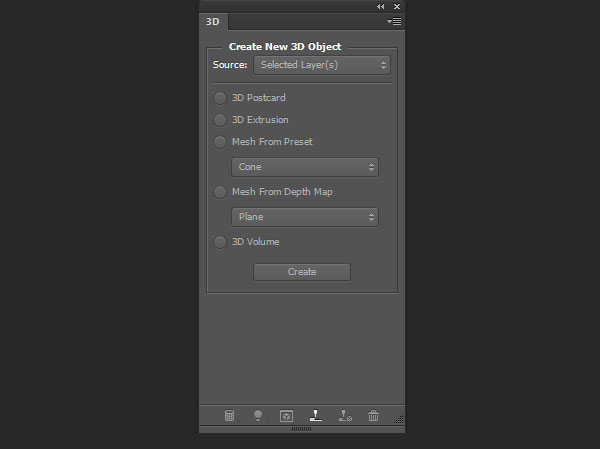Image resolution: width=600 pixels, height=449 pixels.
Task: Switch to the 3D panel tab
Action: [x=213, y=21]
